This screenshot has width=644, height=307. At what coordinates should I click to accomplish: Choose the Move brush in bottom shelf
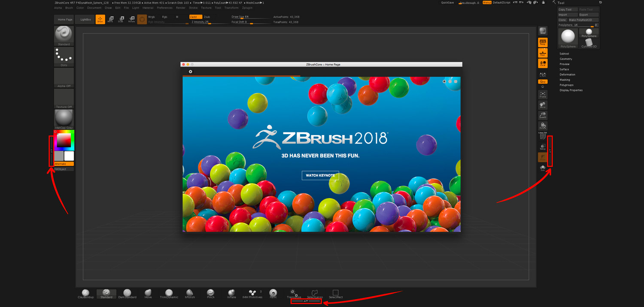(148, 294)
